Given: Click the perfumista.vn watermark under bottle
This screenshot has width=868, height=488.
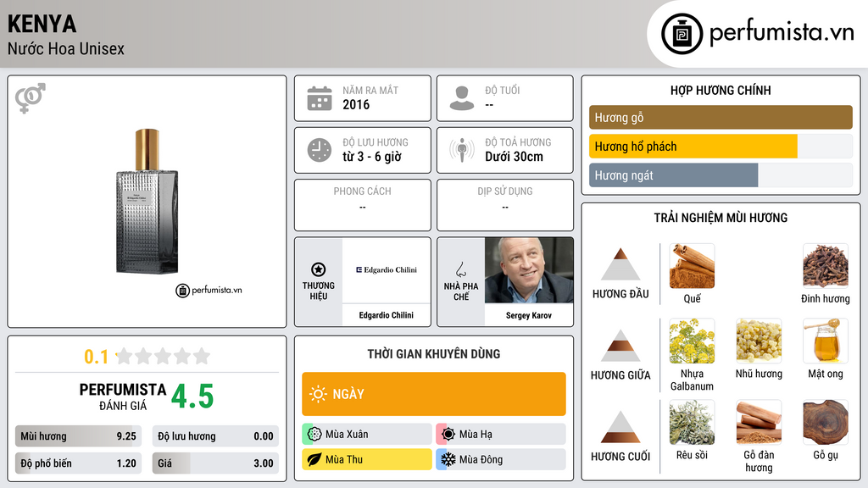Looking at the screenshot, I should (x=209, y=290).
